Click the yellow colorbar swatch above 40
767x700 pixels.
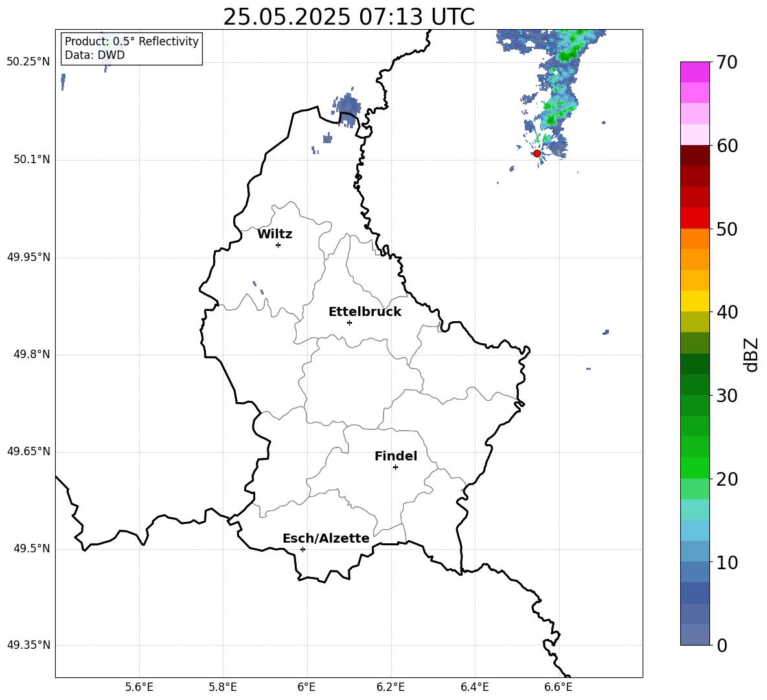695,301
